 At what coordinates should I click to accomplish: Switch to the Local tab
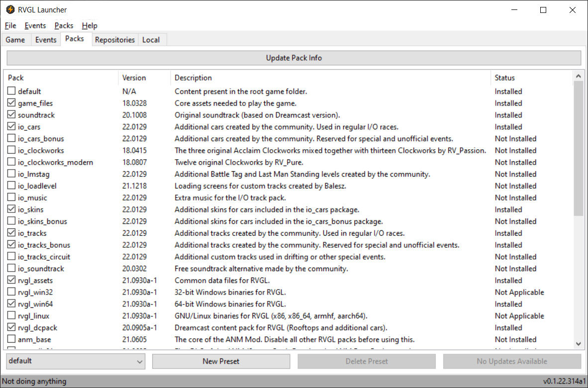click(151, 40)
